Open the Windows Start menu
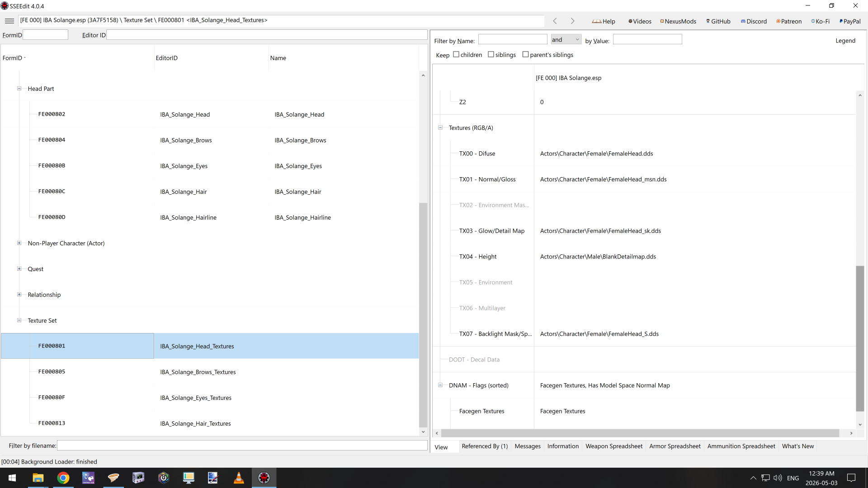The width and height of the screenshot is (868, 488). 12,478
